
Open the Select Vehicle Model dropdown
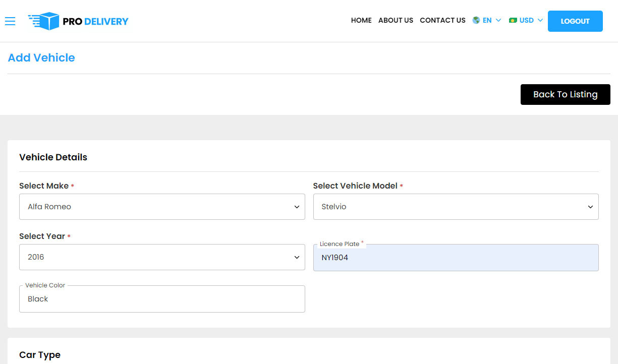coord(456,207)
